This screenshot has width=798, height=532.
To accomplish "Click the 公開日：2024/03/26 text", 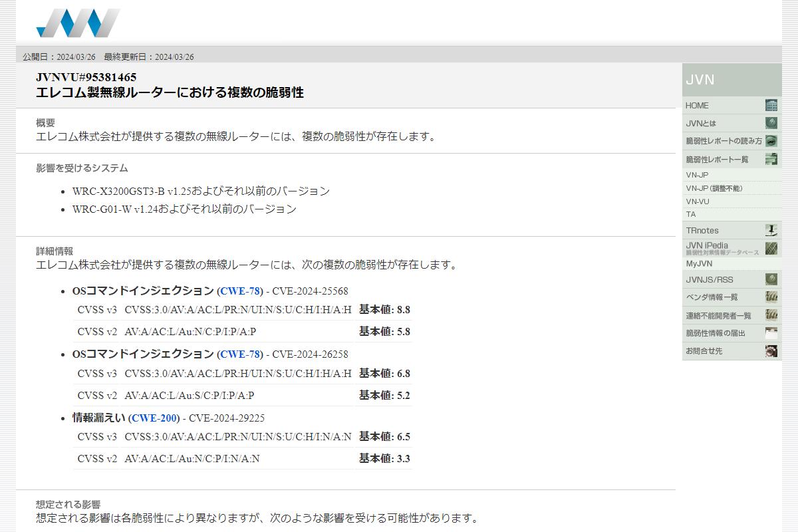I will (59, 57).
